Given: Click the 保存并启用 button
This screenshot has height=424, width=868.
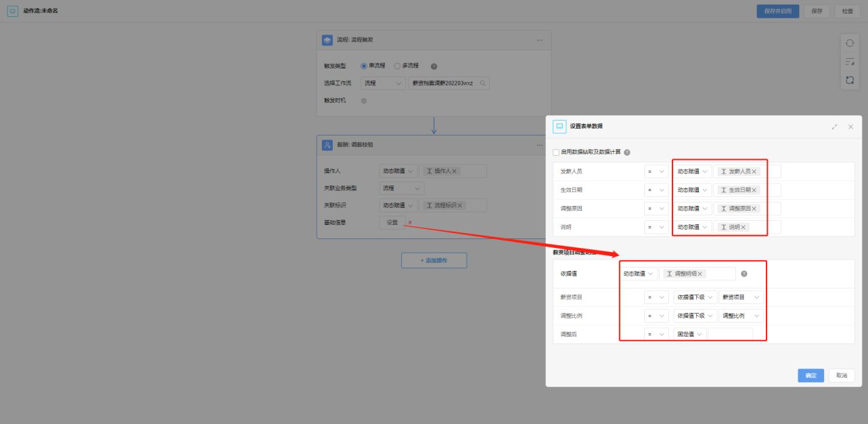Looking at the screenshot, I should coord(778,11).
